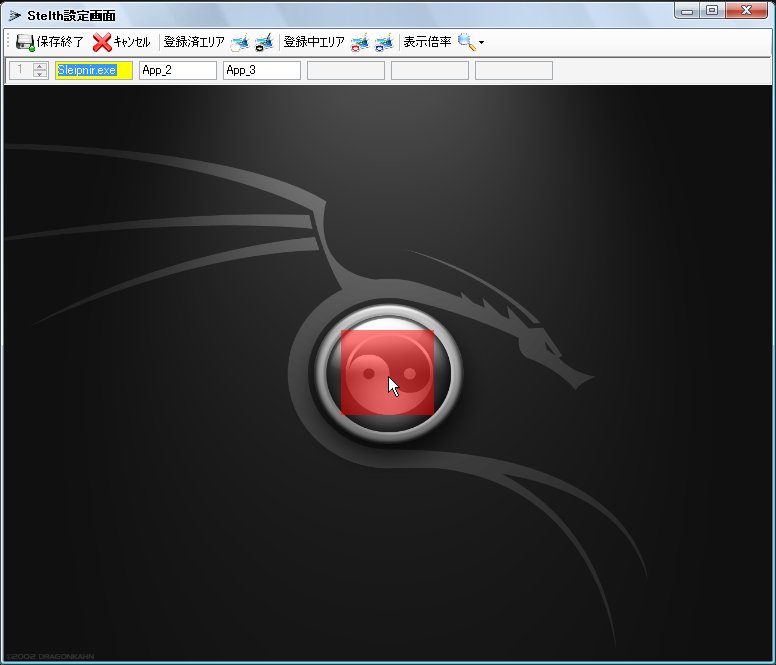Decrease the number spinner value
The width and height of the screenshot is (776, 665).
(x=40, y=74)
